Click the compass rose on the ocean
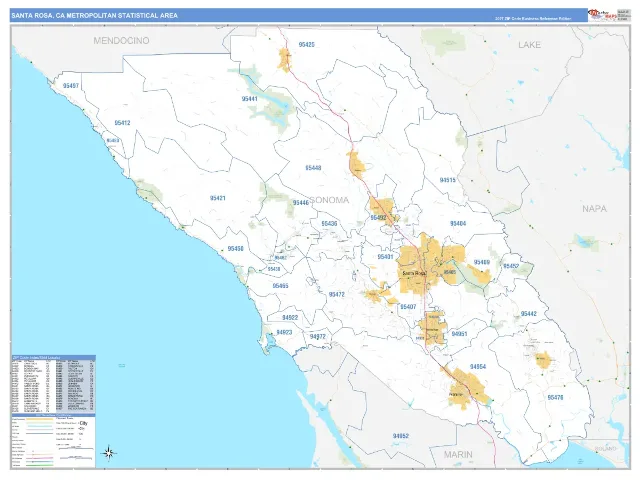This screenshot has height=480, width=640. pos(109,453)
